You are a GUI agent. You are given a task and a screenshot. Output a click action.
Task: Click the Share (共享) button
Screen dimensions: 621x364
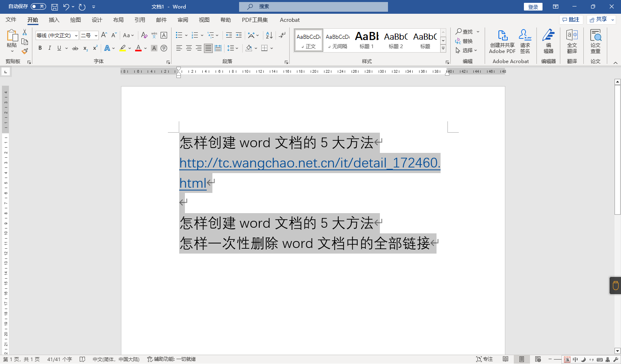tap(601, 19)
